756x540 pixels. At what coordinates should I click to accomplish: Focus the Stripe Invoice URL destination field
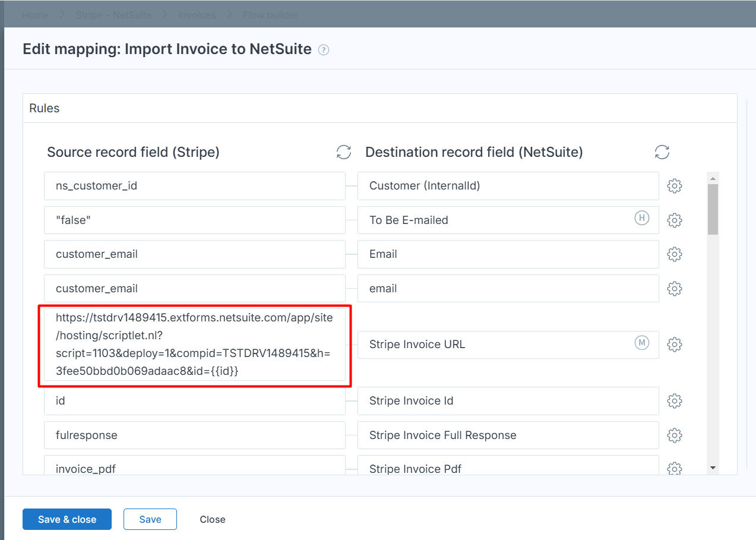(x=508, y=345)
